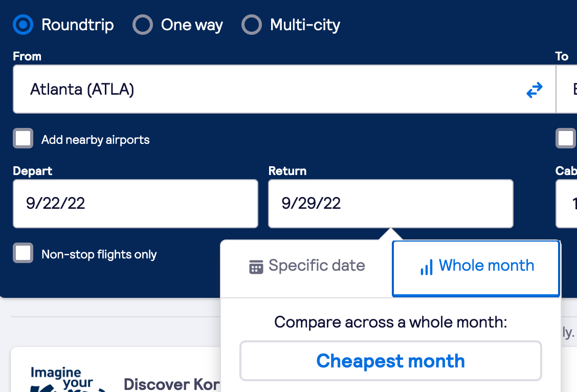Swap origin and destination airports

pos(534,91)
